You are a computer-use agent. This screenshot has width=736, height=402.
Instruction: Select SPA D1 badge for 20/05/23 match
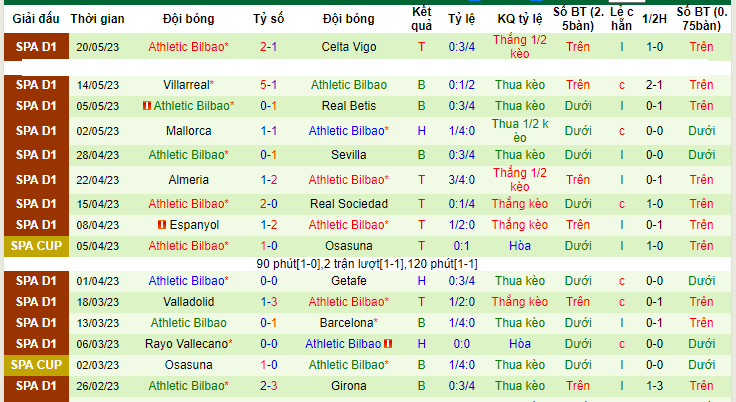[36, 46]
